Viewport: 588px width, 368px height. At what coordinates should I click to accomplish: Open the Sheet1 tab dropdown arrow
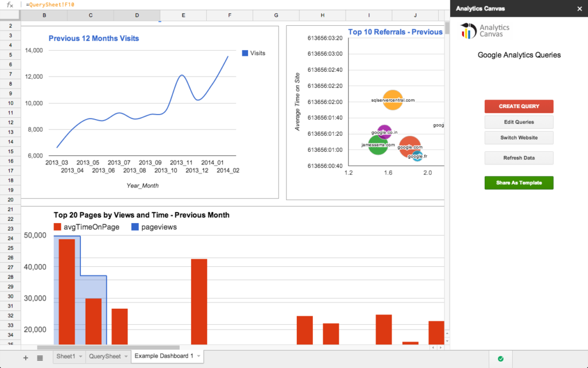coord(80,356)
